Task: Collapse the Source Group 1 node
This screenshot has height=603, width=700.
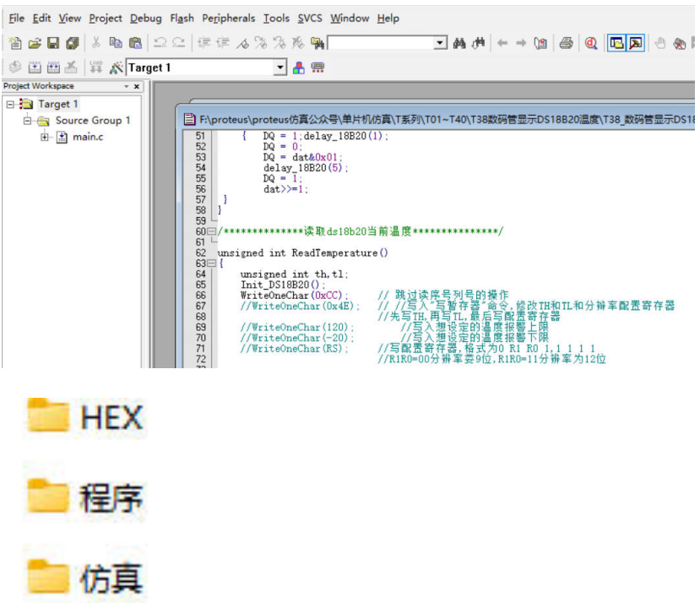Action: pos(28,121)
